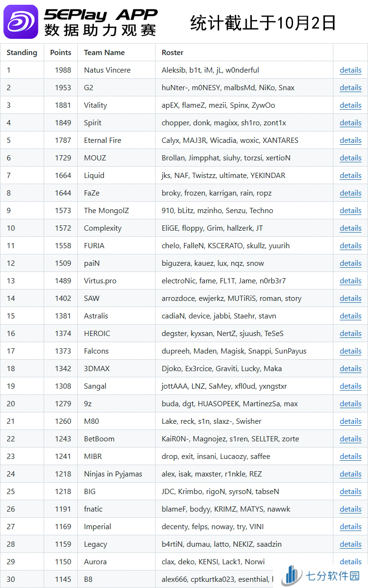
Task: Open details for Virtus.pro
Action: pos(350,281)
